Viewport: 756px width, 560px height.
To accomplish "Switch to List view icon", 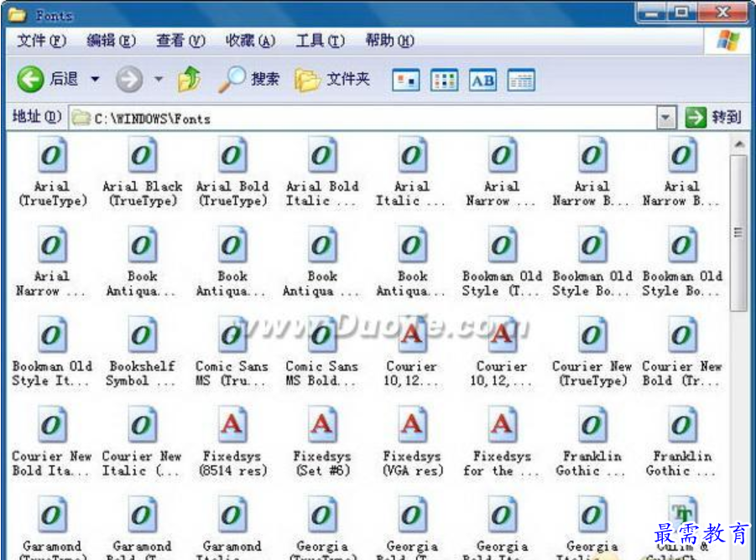I will (x=444, y=80).
